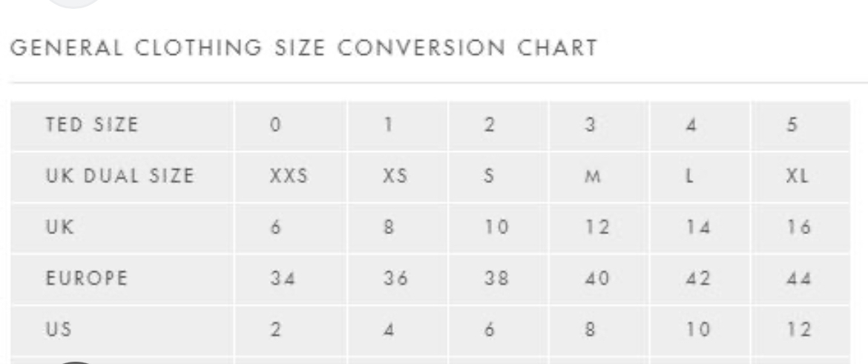Select Europe size 38 cell
The image size is (868, 364).
490,279
